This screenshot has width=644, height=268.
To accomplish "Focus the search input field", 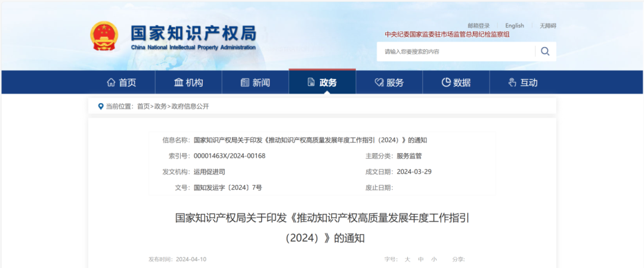I will click(456, 52).
